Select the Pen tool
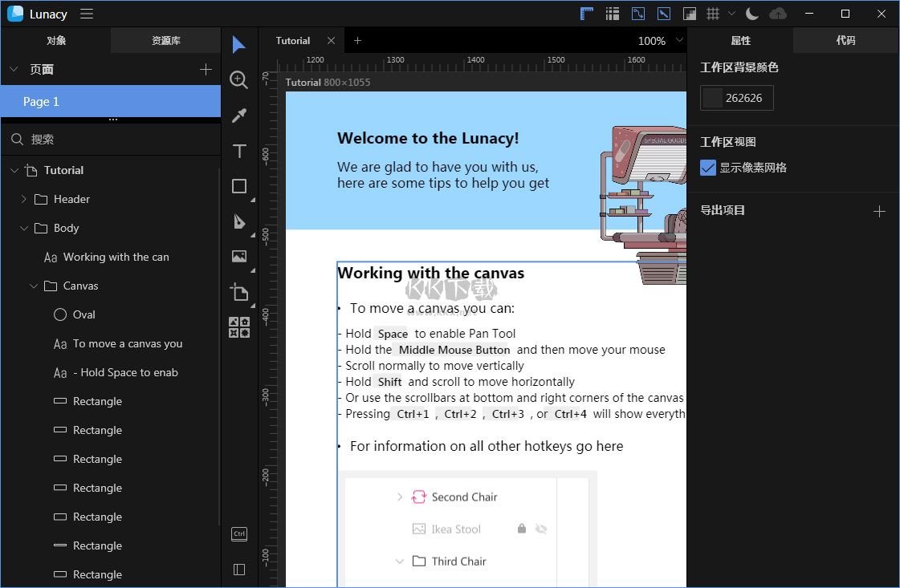Viewport: 900px width, 588px height. click(x=238, y=221)
